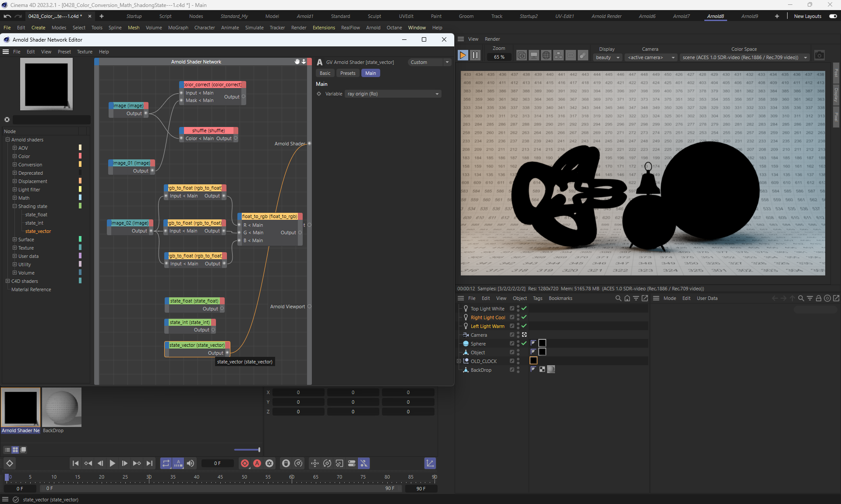The image size is (841, 504).
Task: Toggle New Layouts switch
Action: click(x=833, y=16)
